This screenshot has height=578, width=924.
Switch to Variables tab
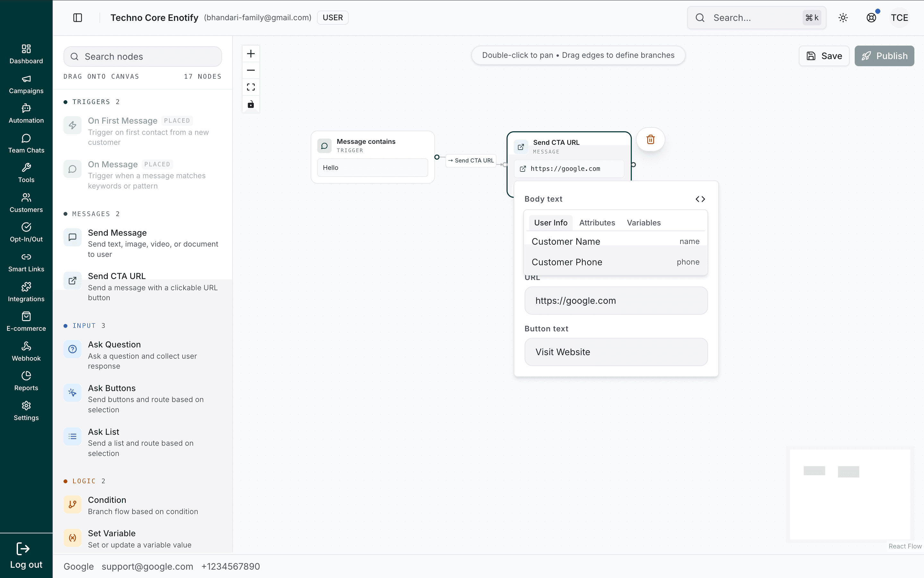(644, 223)
